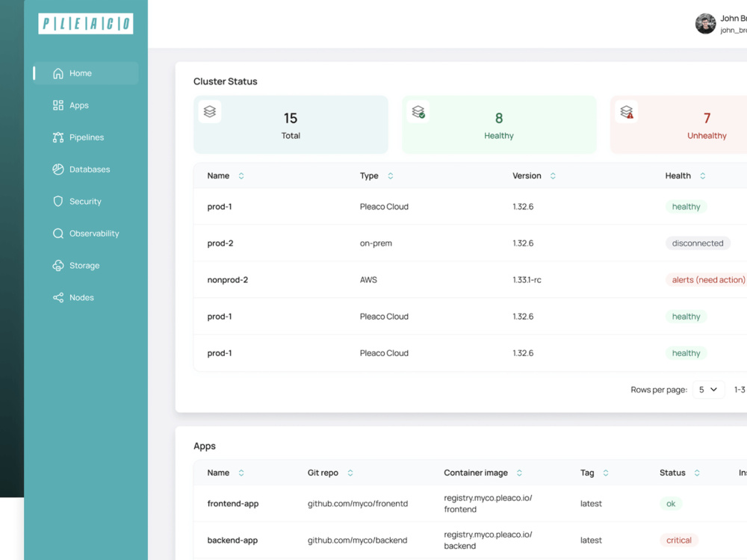747x560 pixels.
Task: Sort clusters by Type column
Action: pos(391,175)
